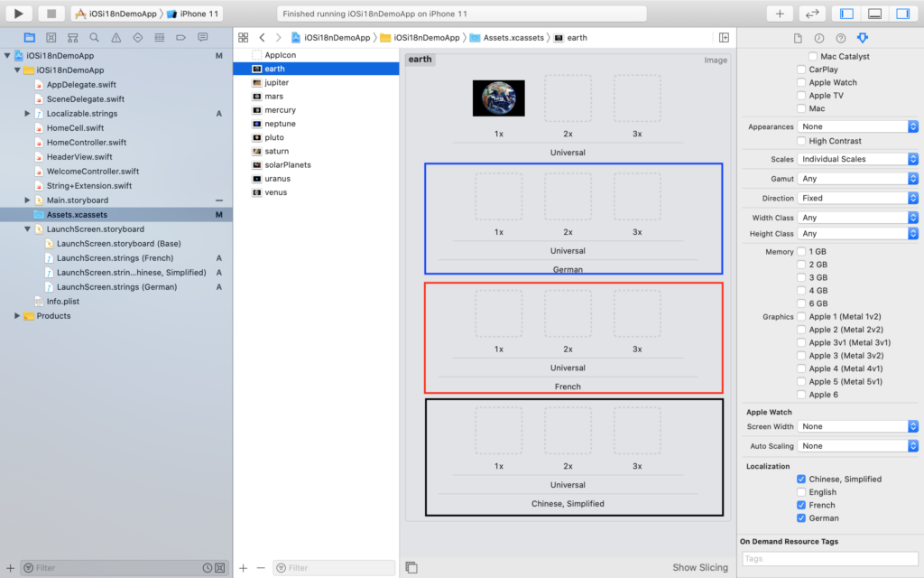Screen dimensions: 924x578
Task: Focus the asset list Filter field
Action: [334, 568]
